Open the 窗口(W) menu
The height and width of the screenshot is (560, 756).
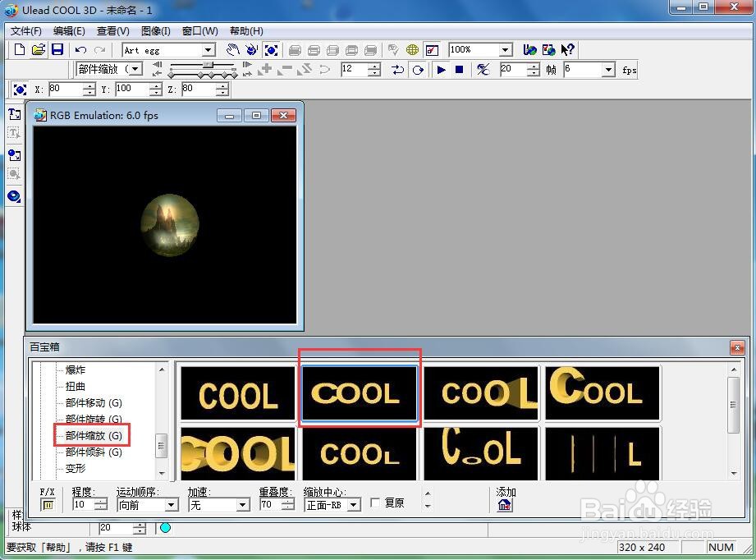pyautogui.click(x=199, y=31)
